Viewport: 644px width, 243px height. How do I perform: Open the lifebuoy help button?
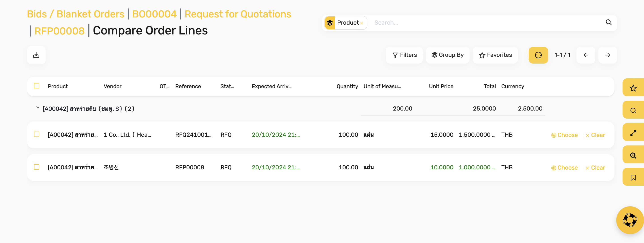pyautogui.click(x=630, y=220)
